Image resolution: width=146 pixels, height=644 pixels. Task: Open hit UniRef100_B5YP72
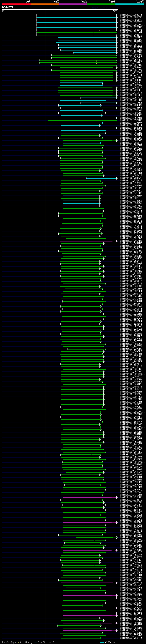[x=131, y=583]
